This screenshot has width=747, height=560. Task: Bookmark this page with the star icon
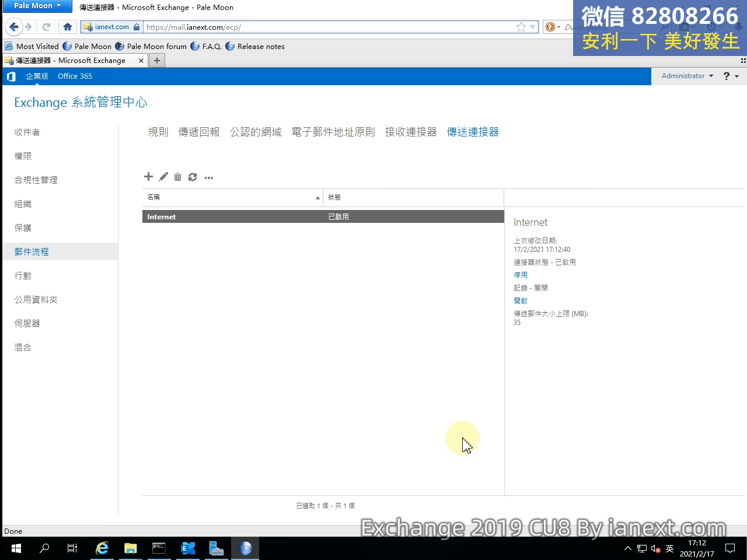[521, 27]
